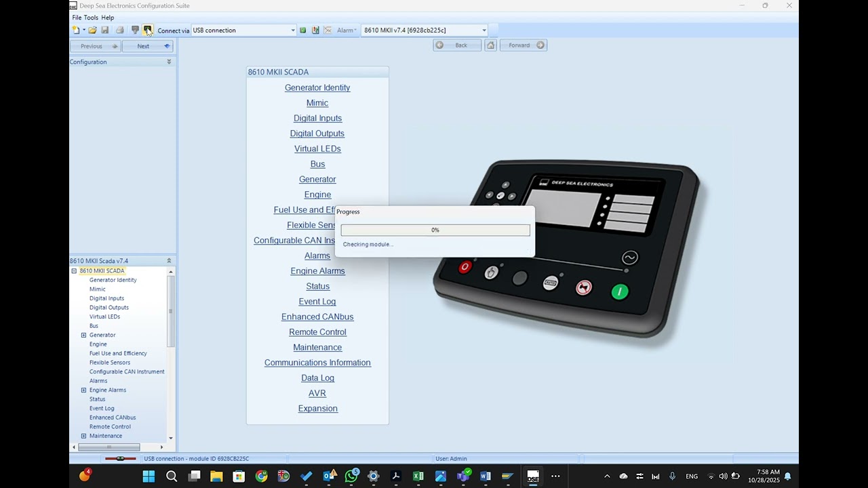Click the Save configuration disk icon
The width and height of the screenshot is (868, 488).
click(105, 30)
